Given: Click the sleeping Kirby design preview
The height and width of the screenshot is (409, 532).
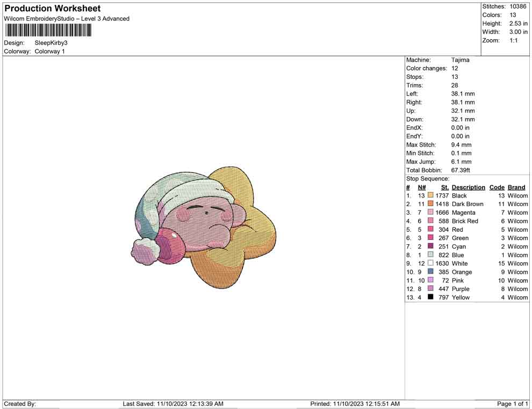Looking at the screenshot, I should coord(203,227).
